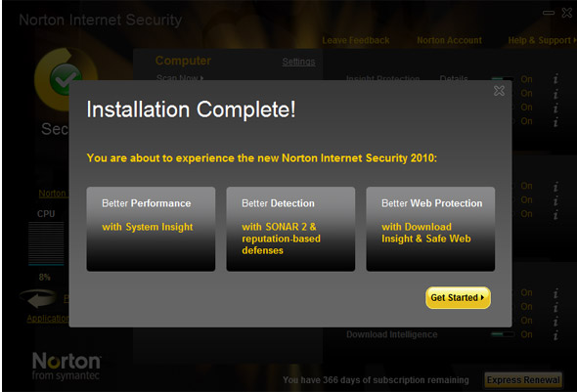
Task: Toggle the Insight Protection On switch
Action: click(x=503, y=79)
